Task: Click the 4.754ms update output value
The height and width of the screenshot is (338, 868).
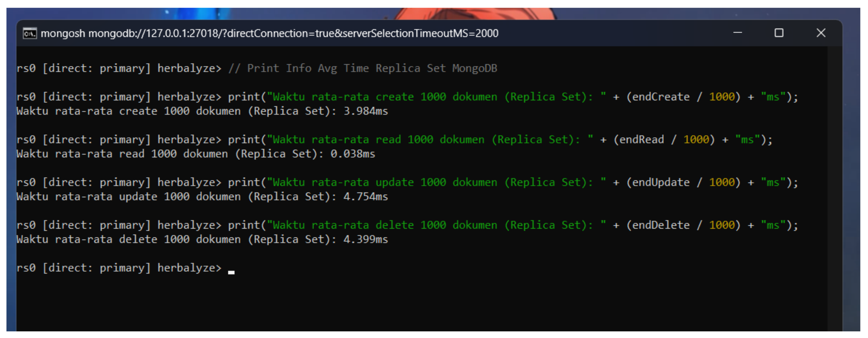Action: pos(366,197)
